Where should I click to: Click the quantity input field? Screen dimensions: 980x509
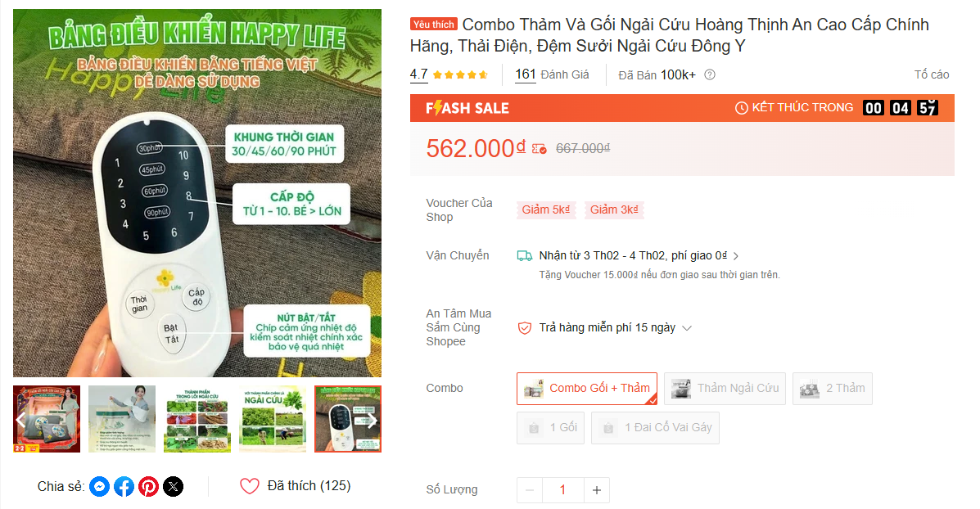point(563,490)
